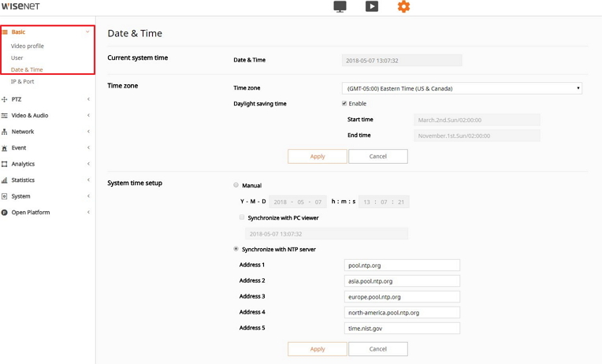Click the NTP Address 5 field
Screen dimensions: 602x364
point(402,329)
